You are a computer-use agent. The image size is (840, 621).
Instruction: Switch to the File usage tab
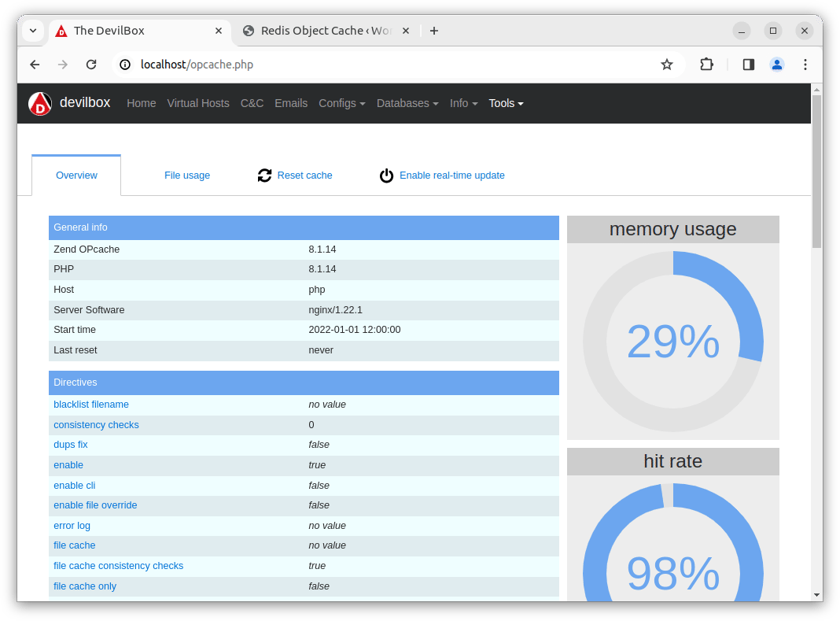(x=187, y=176)
